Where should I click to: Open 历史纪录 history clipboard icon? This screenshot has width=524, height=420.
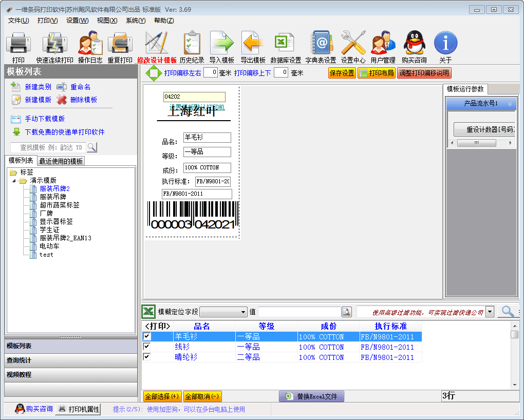tap(192, 44)
